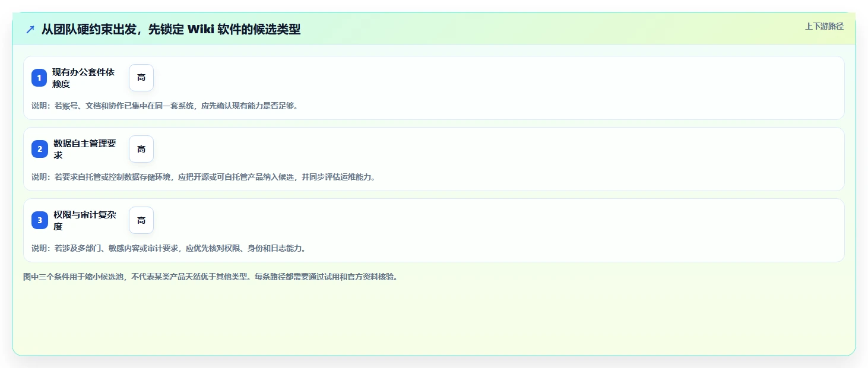
Task: Open the 高 selector for 现有办公套件依赖度
Action: pos(141,78)
